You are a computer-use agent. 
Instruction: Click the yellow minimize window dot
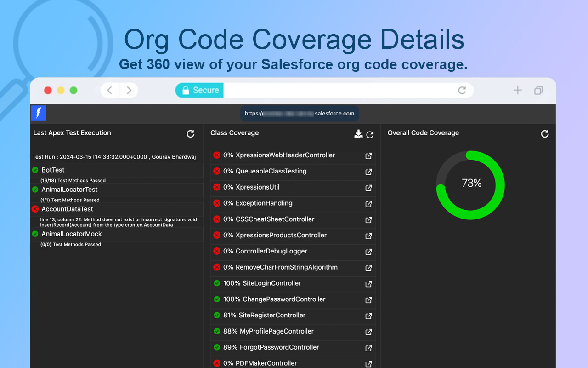(x=61, y=90)
